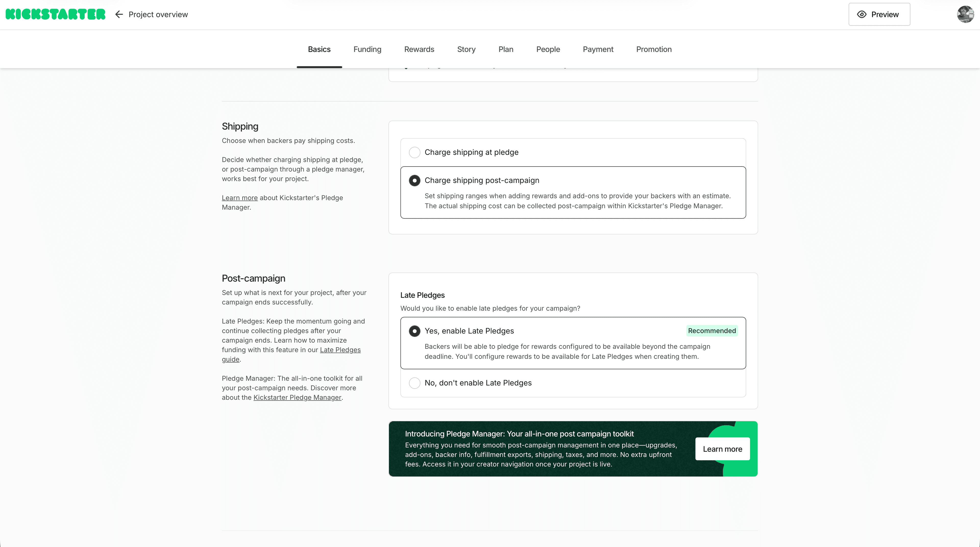Screen dimensions: 980x547
Task: Click the Learn more link about Kickstarter's Pledge Manager
Action: pyautogui.click(x=239, y=197)
